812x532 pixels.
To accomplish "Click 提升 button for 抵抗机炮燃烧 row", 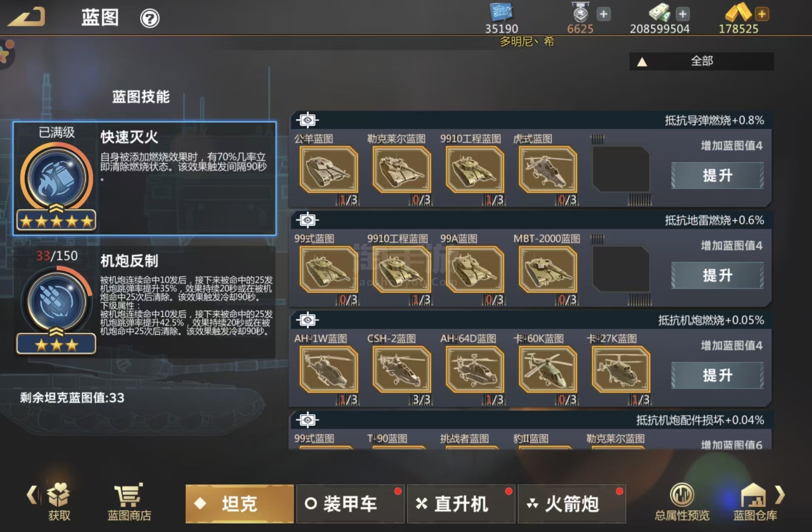I will point(717,375).
